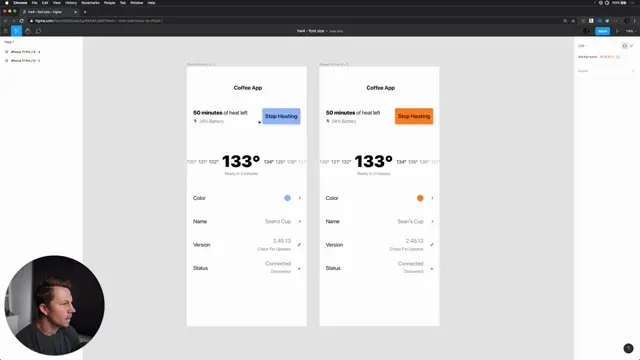
Task: Switch inspect panel to table view icon
Action: [x=631, y=46]
